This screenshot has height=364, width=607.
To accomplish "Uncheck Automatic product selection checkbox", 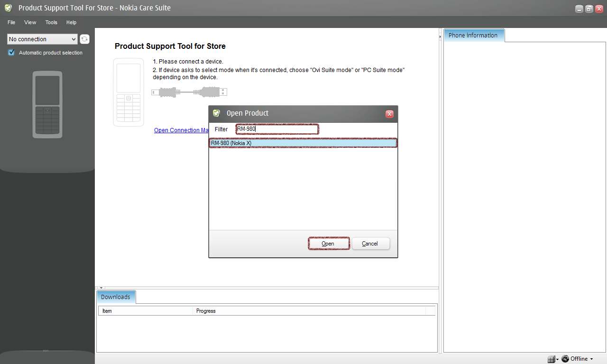I will (11, 53).
